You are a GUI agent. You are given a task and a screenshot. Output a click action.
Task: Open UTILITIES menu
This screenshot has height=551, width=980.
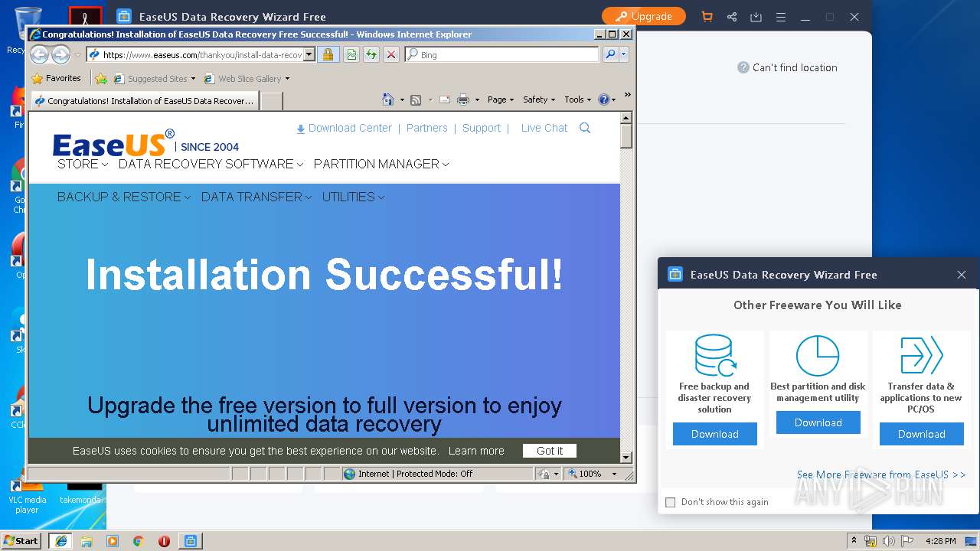[353, 197]
